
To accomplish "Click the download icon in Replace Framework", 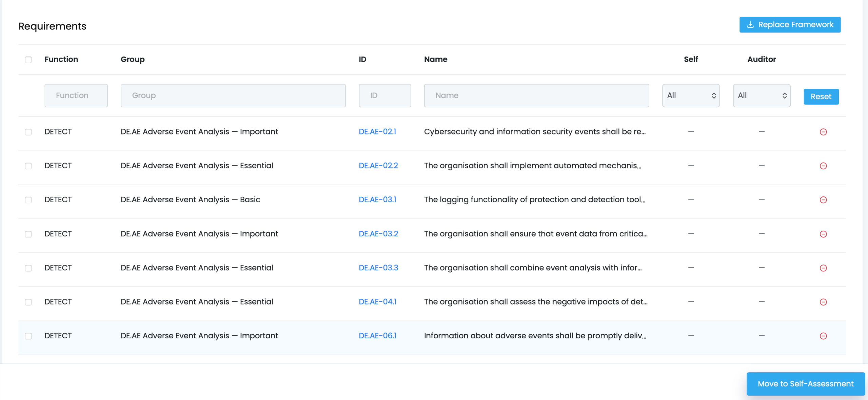I will [750, 24].
